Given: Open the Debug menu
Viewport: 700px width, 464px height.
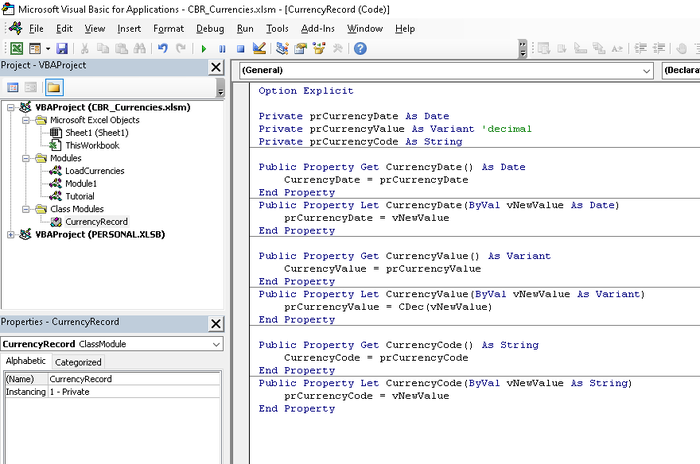Looking at the screenshot, I should 210,28.
